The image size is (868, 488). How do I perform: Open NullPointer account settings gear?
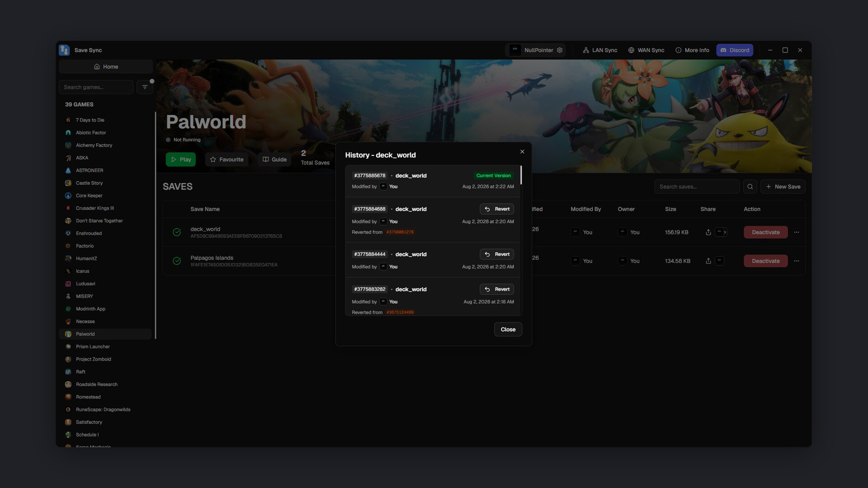pos(560,50)
